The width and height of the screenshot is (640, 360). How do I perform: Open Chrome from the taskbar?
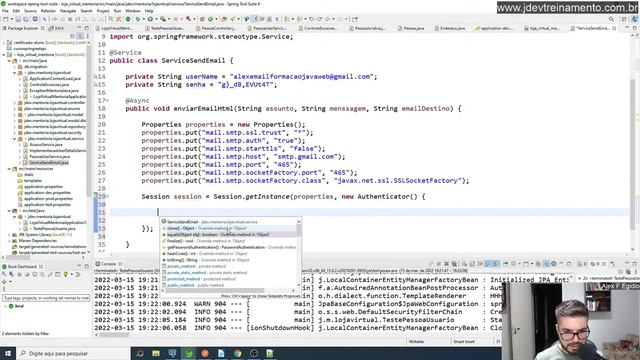click(x=237, y=353)
